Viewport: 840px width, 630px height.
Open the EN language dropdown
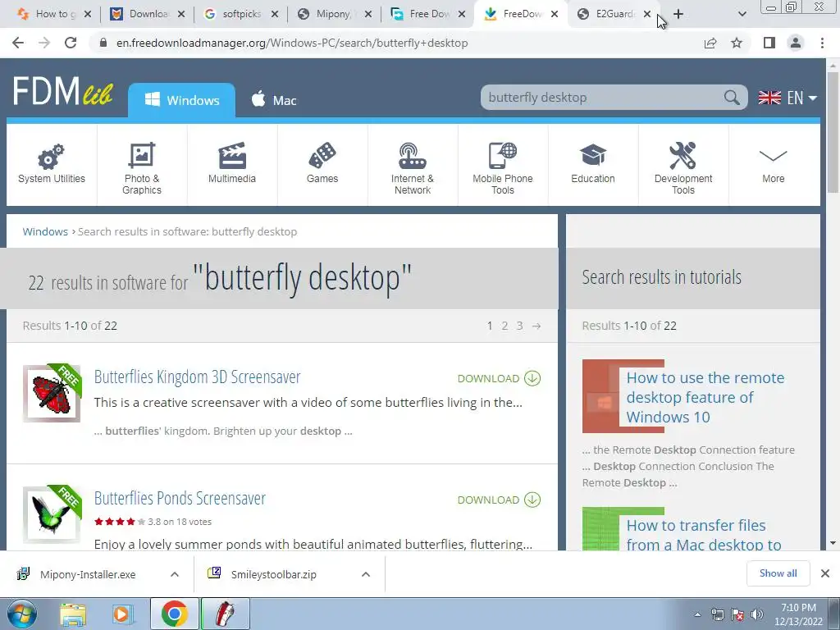tap(787, 98)
